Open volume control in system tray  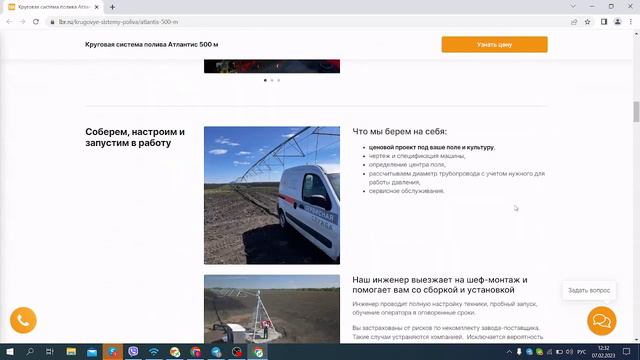pos(569,352)
